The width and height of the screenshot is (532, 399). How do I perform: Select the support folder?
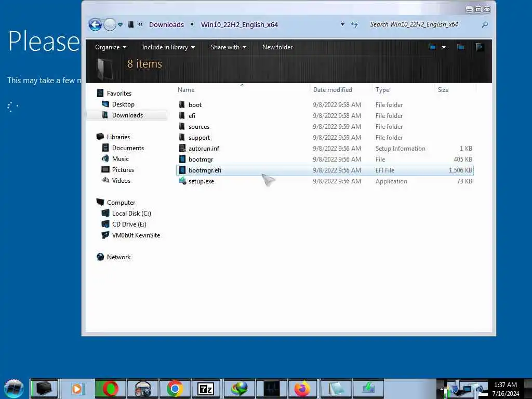[199, 137]
